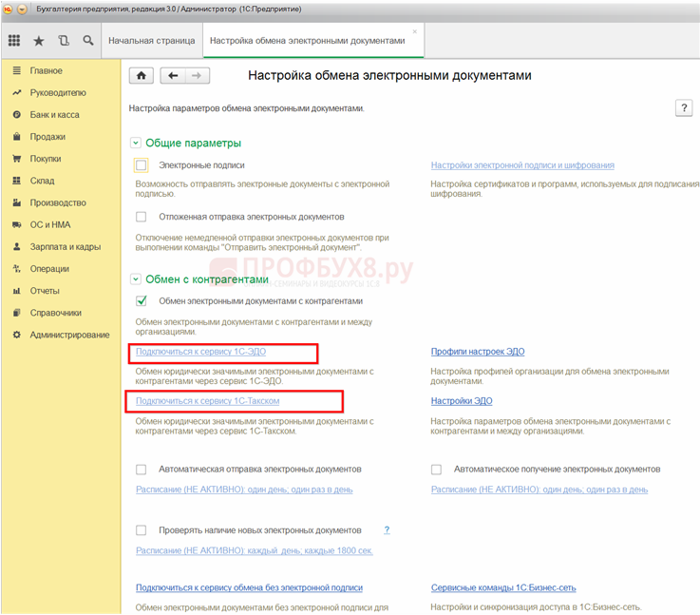
Task: Close the Настройка обмена электронными документами tab
Action: [x=414, y=31]
